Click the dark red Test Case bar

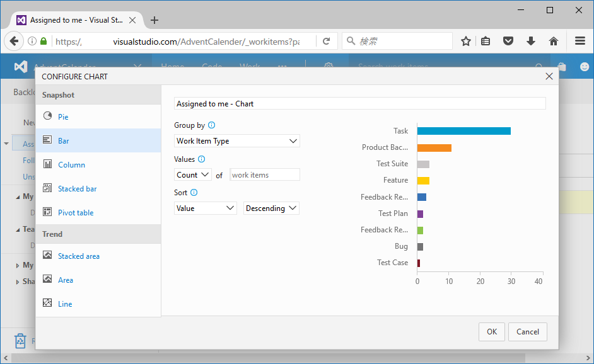419,263
